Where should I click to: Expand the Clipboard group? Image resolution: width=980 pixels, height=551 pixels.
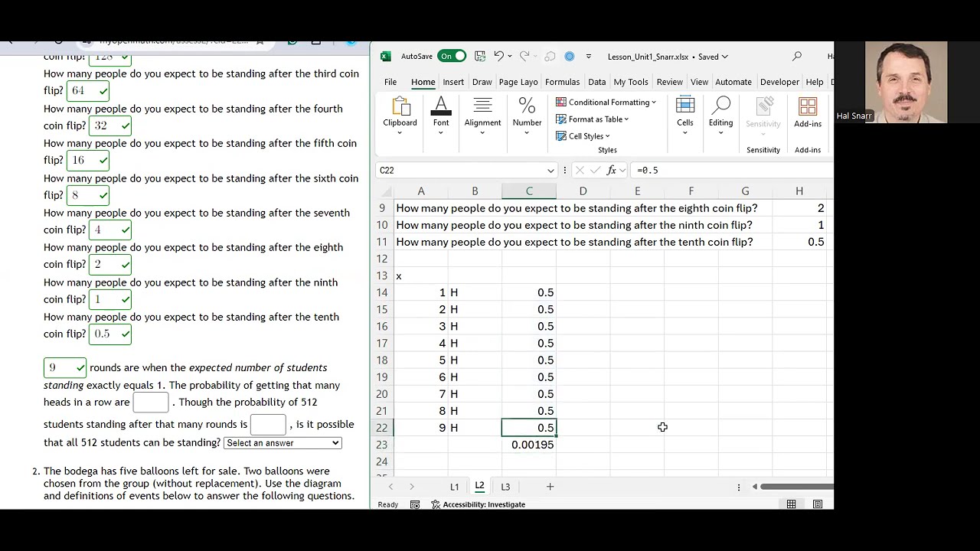(400, 117)
